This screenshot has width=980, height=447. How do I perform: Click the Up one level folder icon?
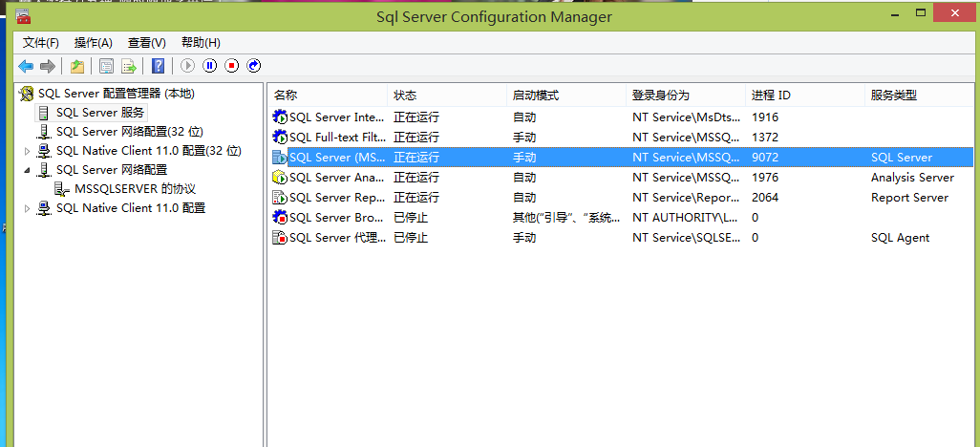[76, 66]
